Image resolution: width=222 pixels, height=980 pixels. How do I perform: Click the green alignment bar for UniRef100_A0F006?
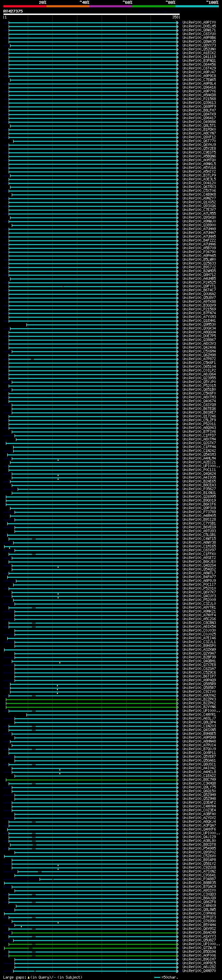93,955
